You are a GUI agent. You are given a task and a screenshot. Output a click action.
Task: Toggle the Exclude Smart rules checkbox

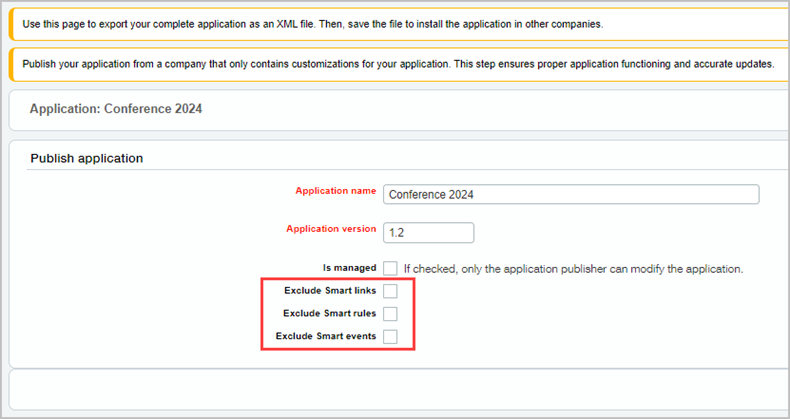[390, 314]
